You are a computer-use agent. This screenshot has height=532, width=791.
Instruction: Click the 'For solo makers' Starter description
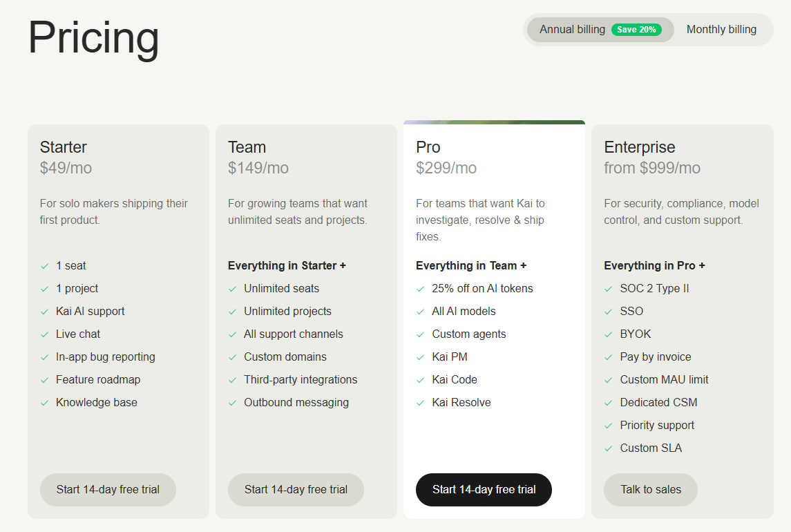pyautogui.click(x=113, y=211)
